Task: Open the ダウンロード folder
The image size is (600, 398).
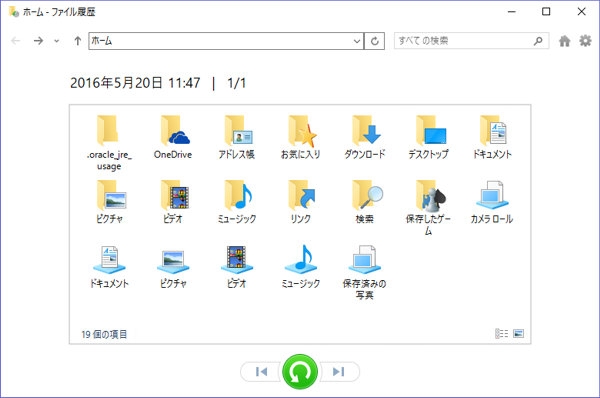Action: coord(364,137)
